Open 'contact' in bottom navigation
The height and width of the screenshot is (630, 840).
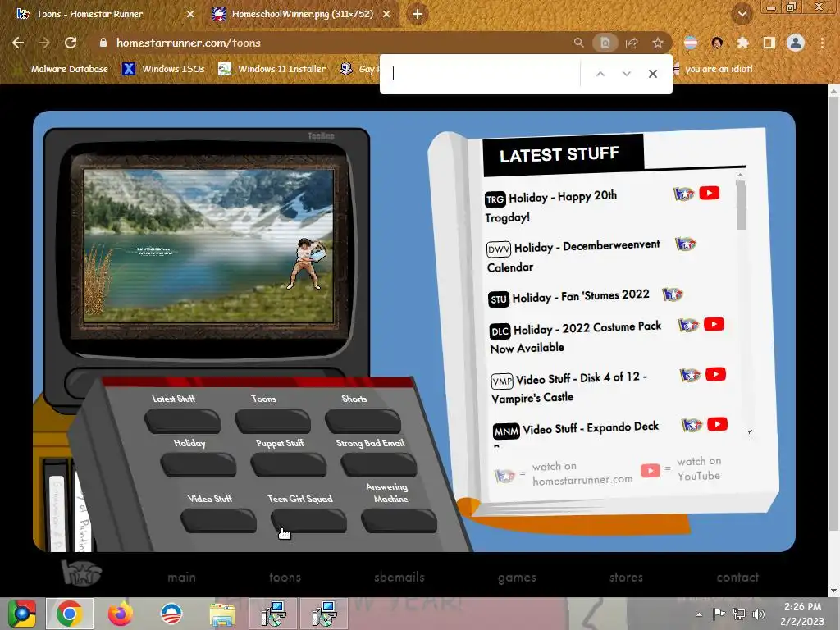click(737, 577)
